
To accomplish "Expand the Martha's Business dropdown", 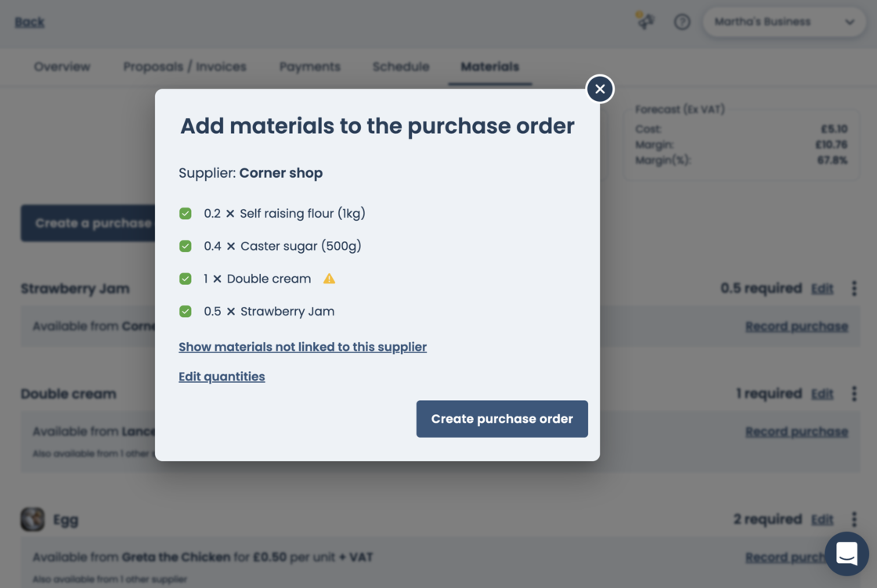I will pyautogui.click(x=785, y=22).
